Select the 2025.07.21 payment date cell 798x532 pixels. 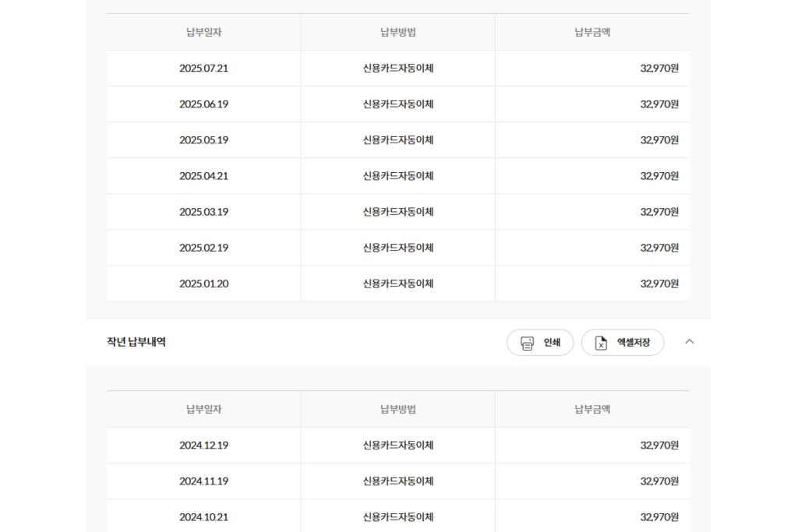click(x=203, y=69)
